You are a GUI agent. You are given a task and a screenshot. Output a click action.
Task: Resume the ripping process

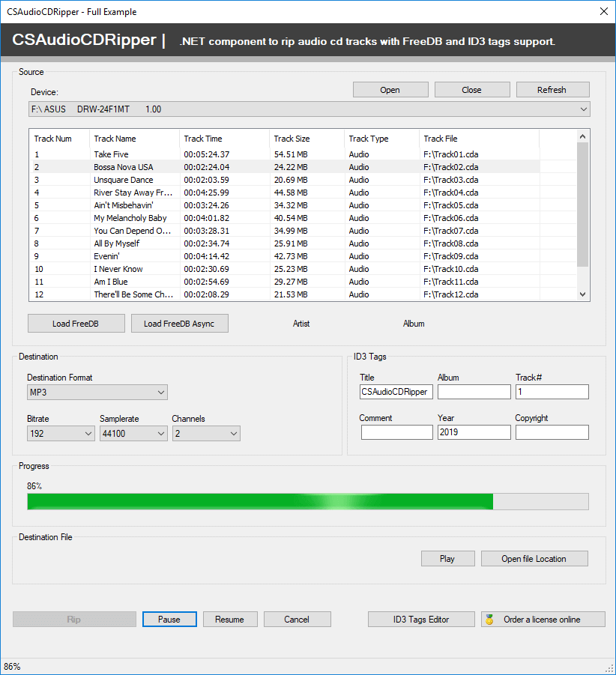pos(229,619)
